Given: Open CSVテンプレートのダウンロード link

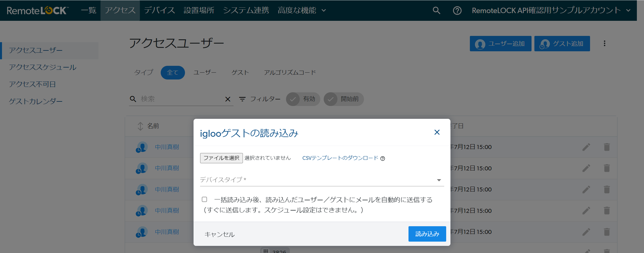Looking at the screenshot, I should tap(340, 158).
